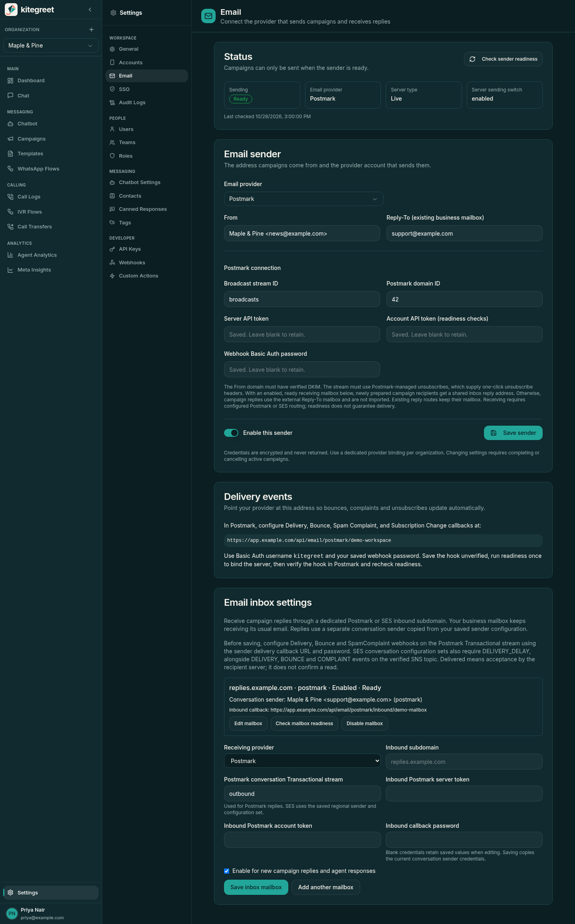Click the SSO shield icon
The width and height of the screenshot is (575, 924).
click(112, 89)
